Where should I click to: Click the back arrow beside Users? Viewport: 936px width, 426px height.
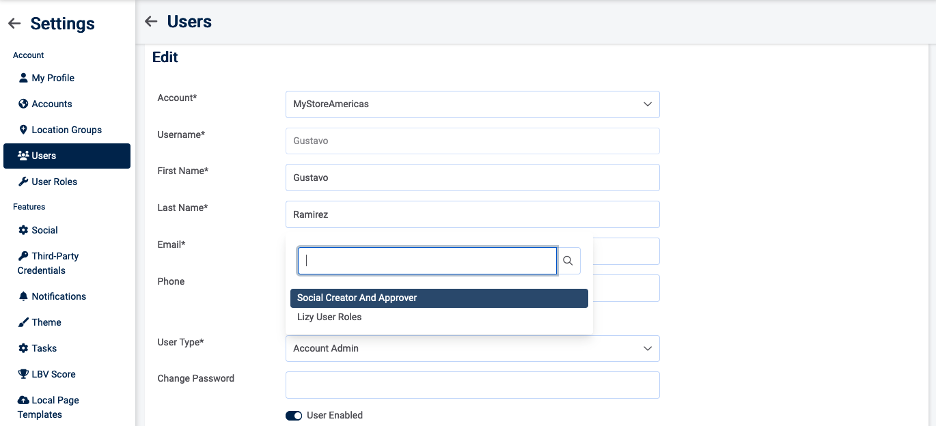point(152,21)
